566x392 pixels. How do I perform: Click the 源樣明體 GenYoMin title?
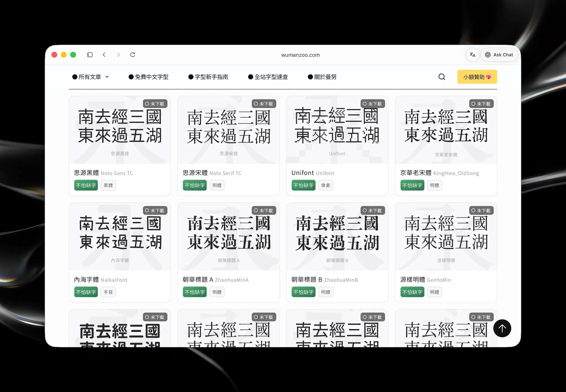click(425, 280)
